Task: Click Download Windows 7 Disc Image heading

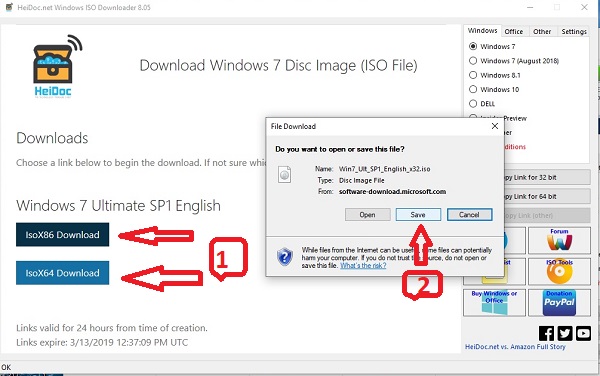Action: [279, 65]
